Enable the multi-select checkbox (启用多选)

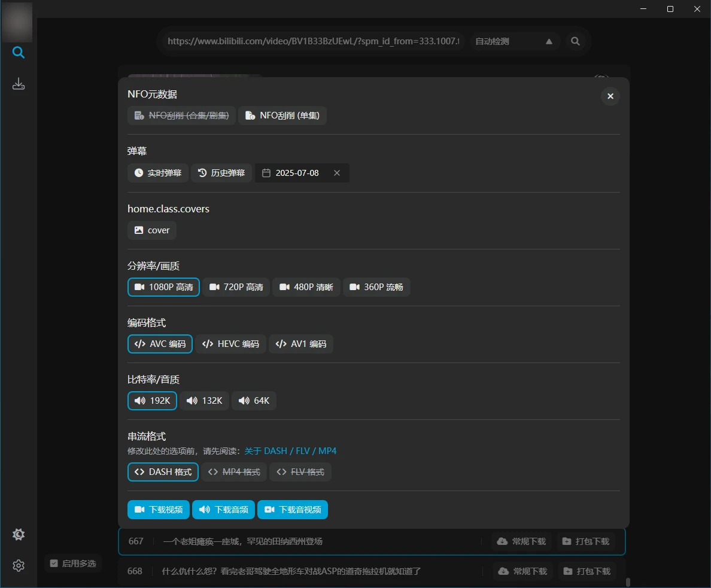[x=54, y=563]
